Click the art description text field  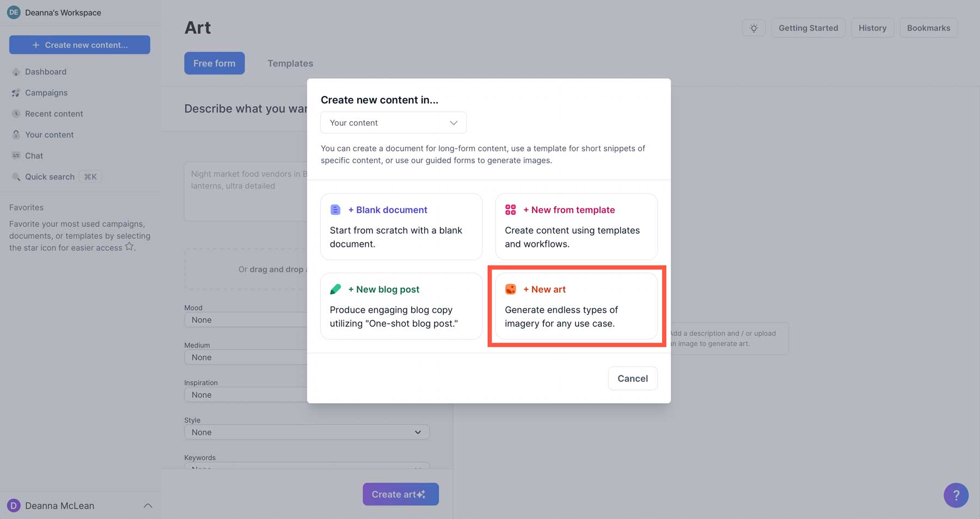pos(245,190)
